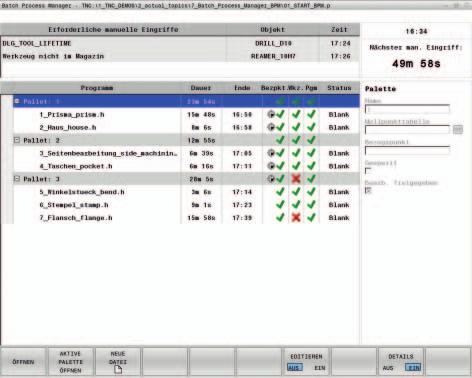Select program 7_Flansch_flange.h
This screenshot has height=378, width=472.
(x=76, y=218)
